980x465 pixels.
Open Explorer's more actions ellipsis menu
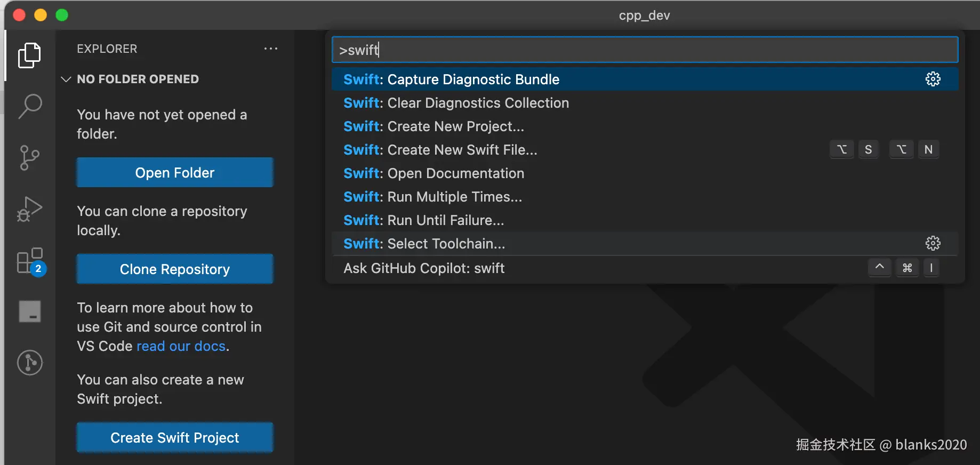click(x=271, y=49)
